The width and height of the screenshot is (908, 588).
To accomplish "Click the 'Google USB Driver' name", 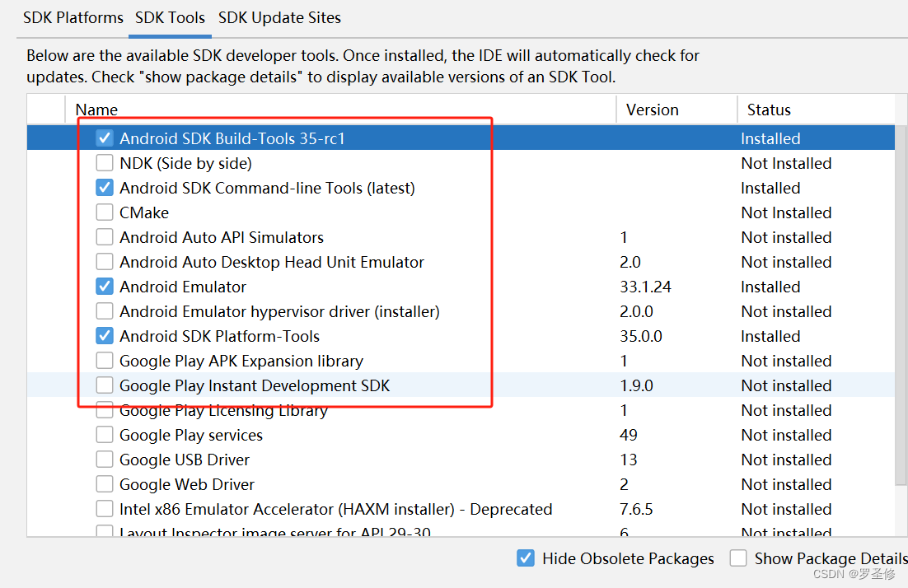I will coord(184,460).
